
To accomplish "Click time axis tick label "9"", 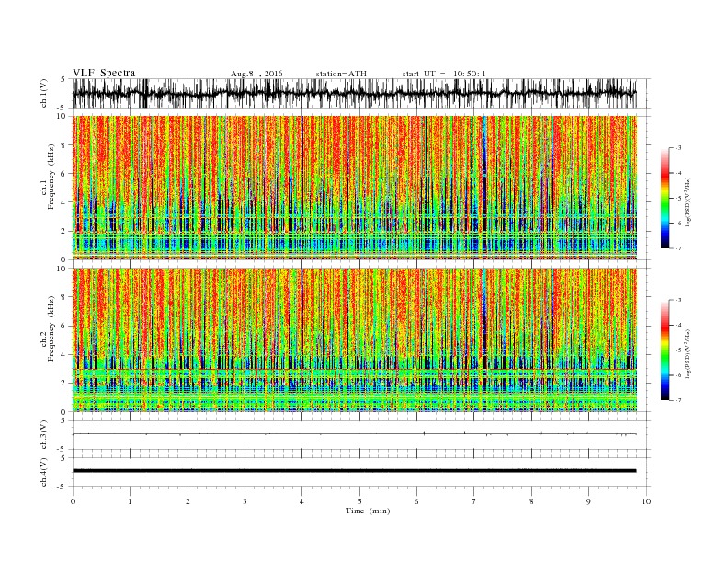I will 588,501.
